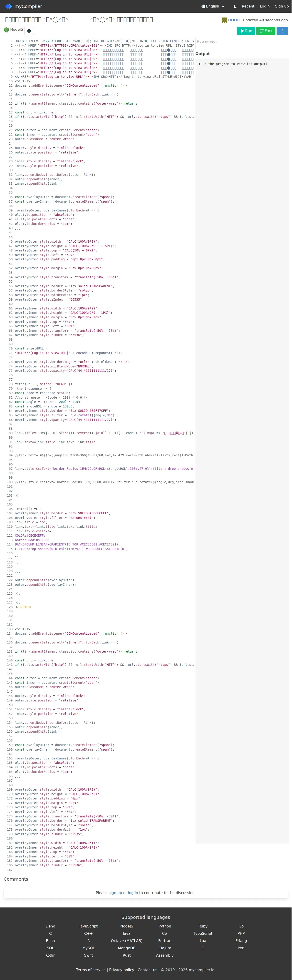Open Bash in supported languages

click(50, 940)
